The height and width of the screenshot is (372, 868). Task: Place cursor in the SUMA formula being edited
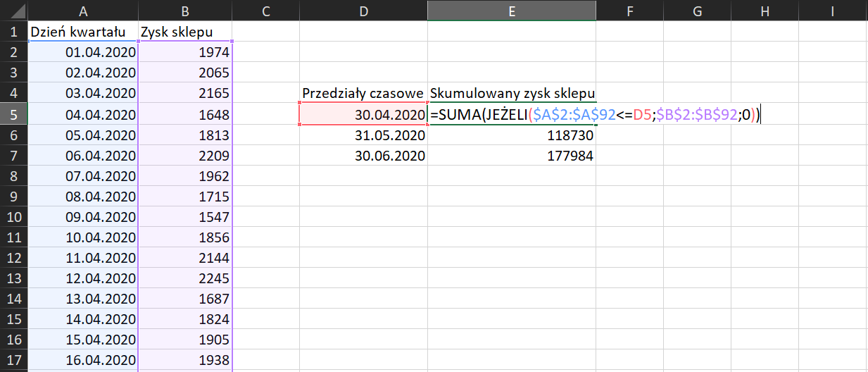(x=596, y=114)
